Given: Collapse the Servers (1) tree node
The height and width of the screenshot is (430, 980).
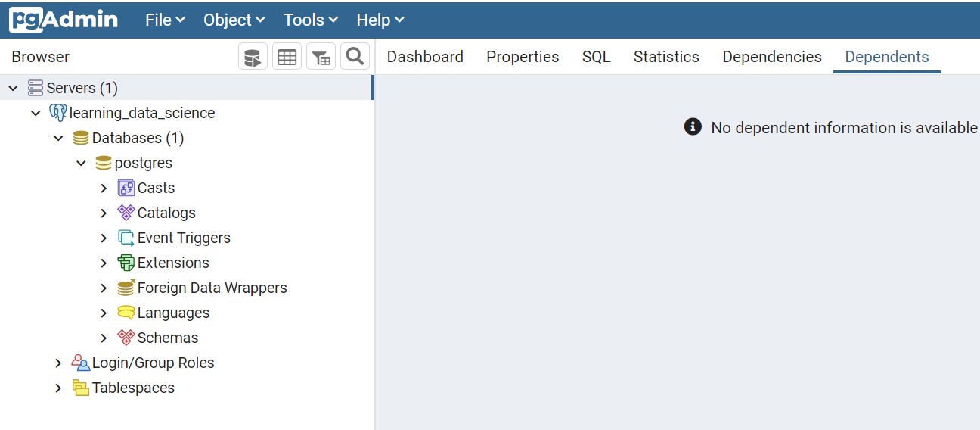Looking at the screenshot, I should (x=13, y=88).
